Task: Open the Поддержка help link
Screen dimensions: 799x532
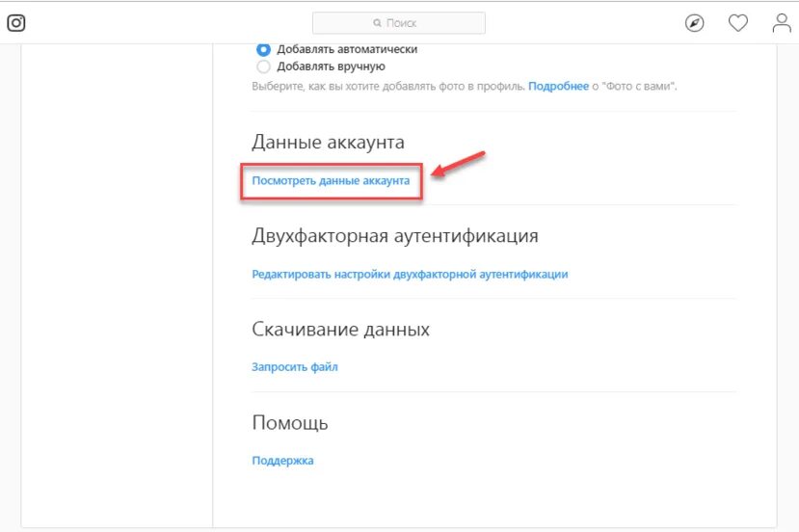Action: 282,461
